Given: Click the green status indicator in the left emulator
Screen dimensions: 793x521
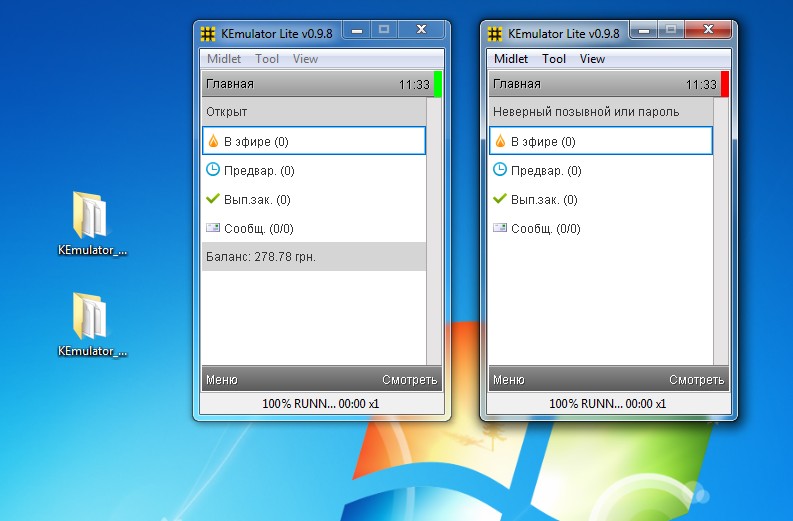Looking at the screenshot, I should (x=438, y=84).
